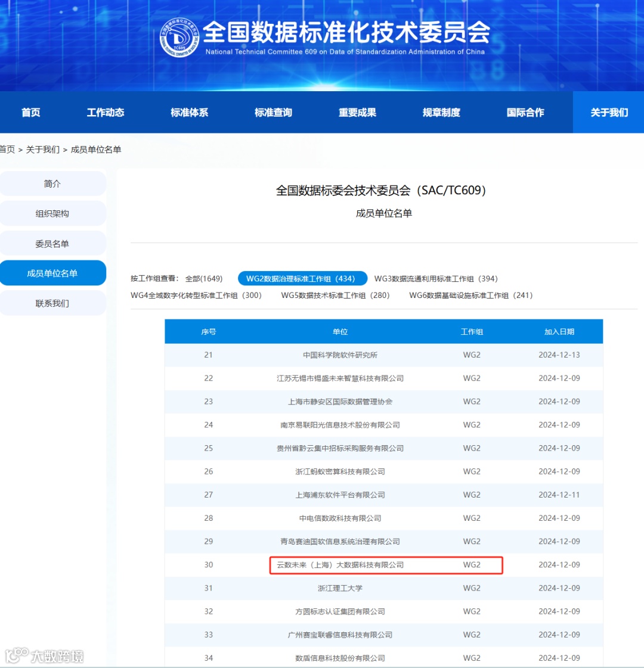This screenshot has width=644, height=668.
Task: Select WG6数据基础设施标准工作组 (241) filter
Action: [471, 295]
